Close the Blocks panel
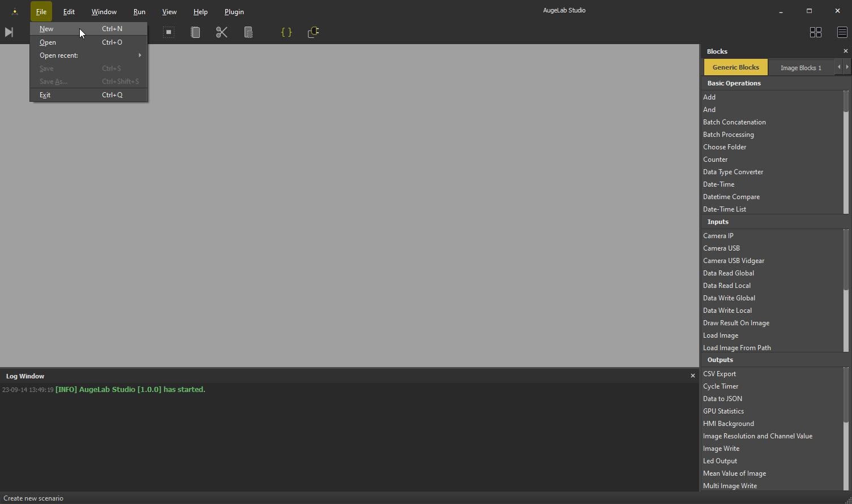This screenshot has width=852, height=504. (x=845, y=51)
